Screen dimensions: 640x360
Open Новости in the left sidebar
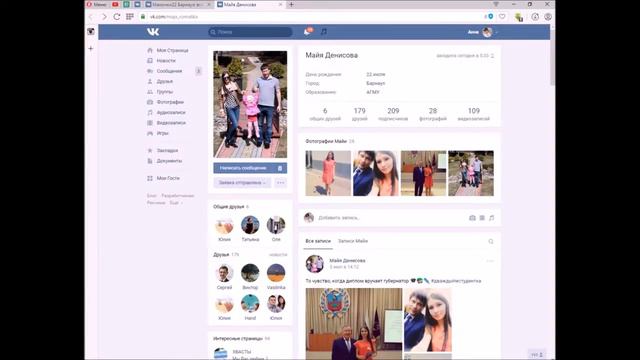pos(166,60)
